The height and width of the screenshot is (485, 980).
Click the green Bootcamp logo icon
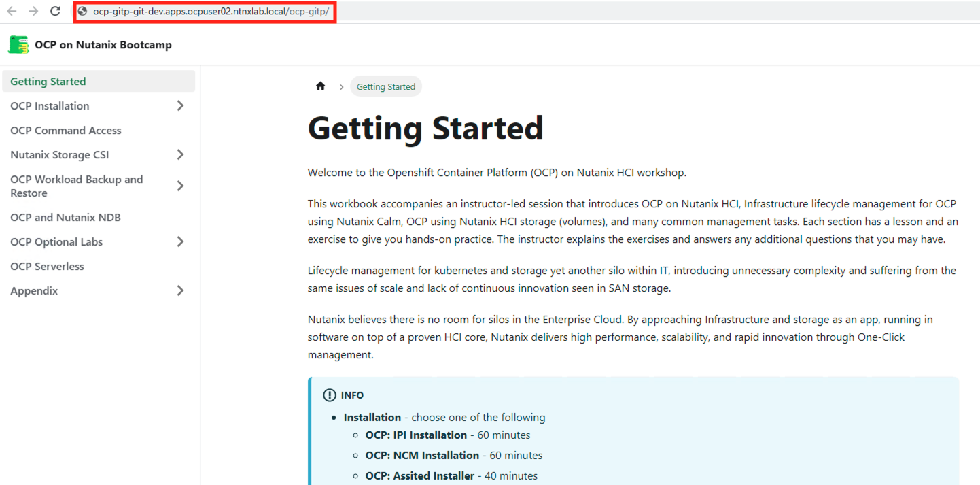click(x=18, y=45)
